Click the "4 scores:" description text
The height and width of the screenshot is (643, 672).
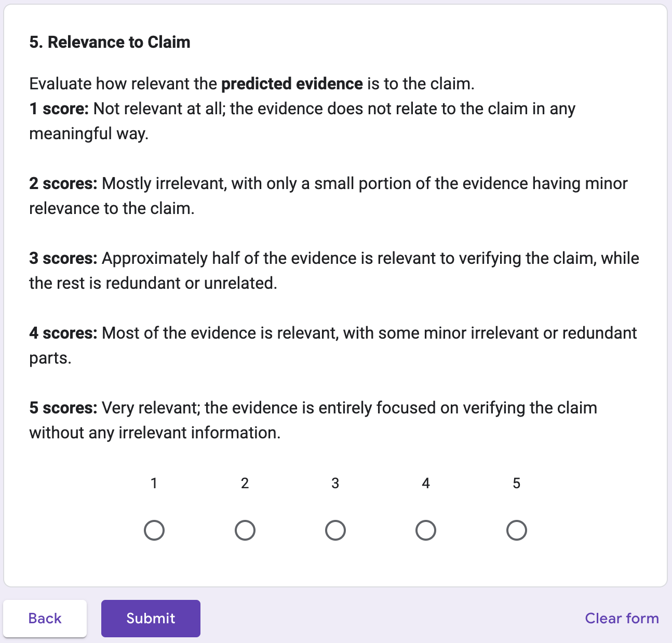pyautogui.click(x=63, y=333)
